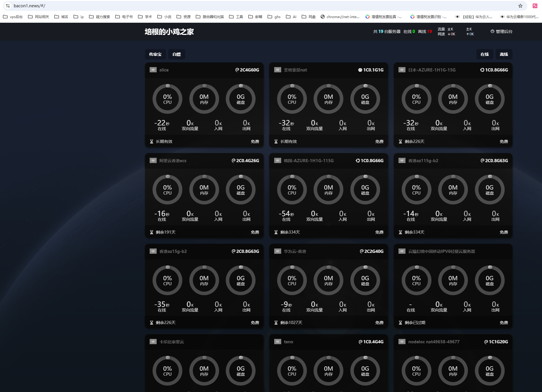Viewport: 542px width, 392px height.
Task: Open the translate extension icon
Action: (535, 6)
